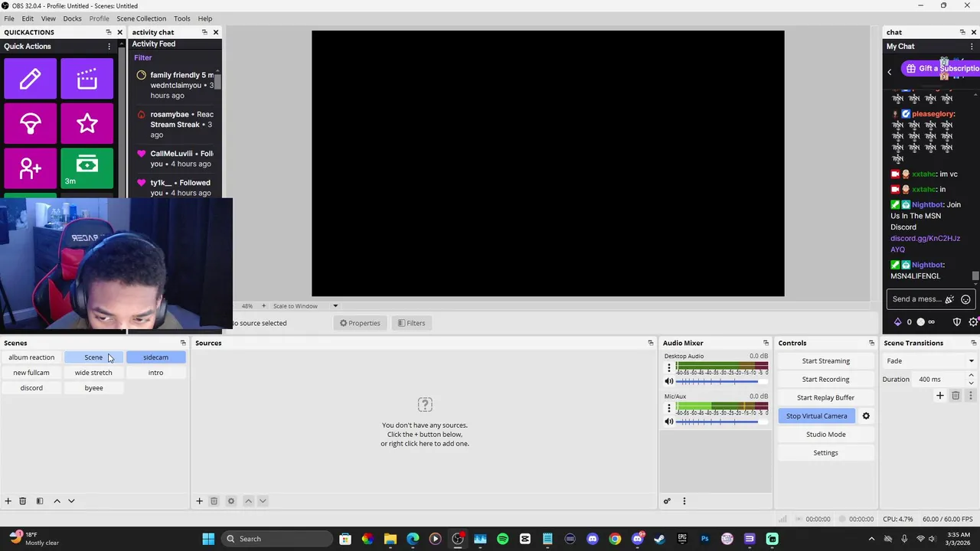The height and width of the screenshot is (551, 980).
Task: Open the View menu
Action: pyautogui.click(x=48, y=18)
